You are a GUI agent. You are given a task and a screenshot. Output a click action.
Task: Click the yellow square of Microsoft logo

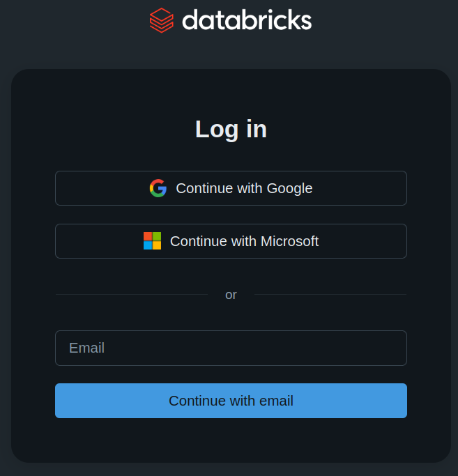click(x=157, y=245)
